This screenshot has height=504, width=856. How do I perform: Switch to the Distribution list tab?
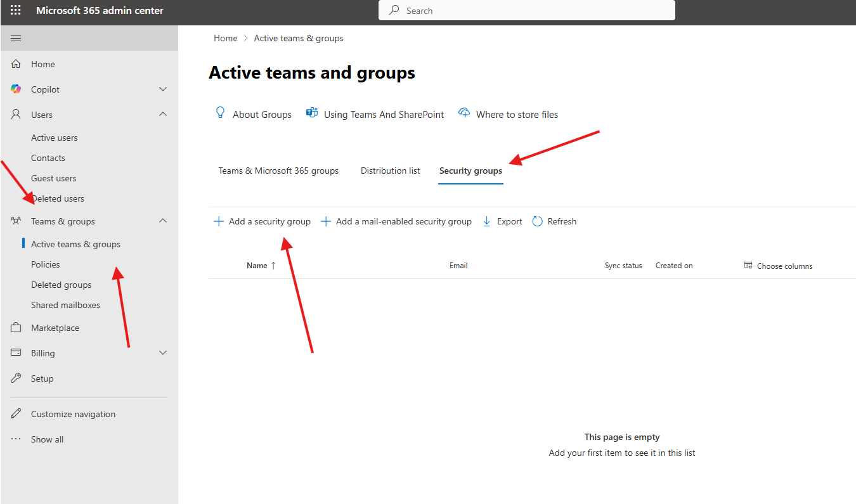pos(390,171)
